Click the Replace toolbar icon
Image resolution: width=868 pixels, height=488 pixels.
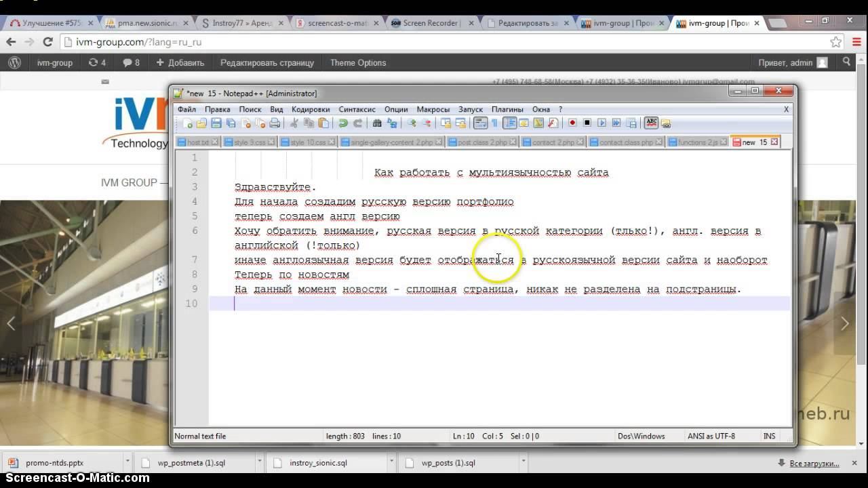coord(392,123)
